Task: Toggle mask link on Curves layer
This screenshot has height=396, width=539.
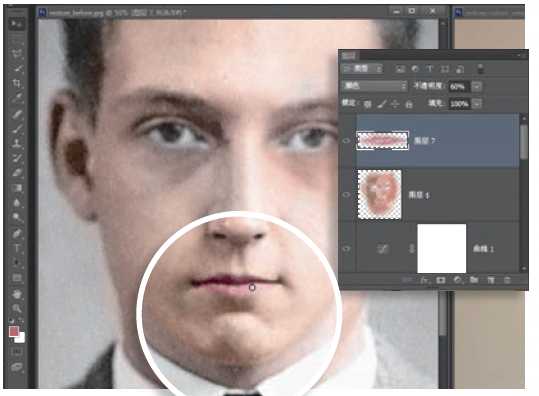Action: pos(412,249)
